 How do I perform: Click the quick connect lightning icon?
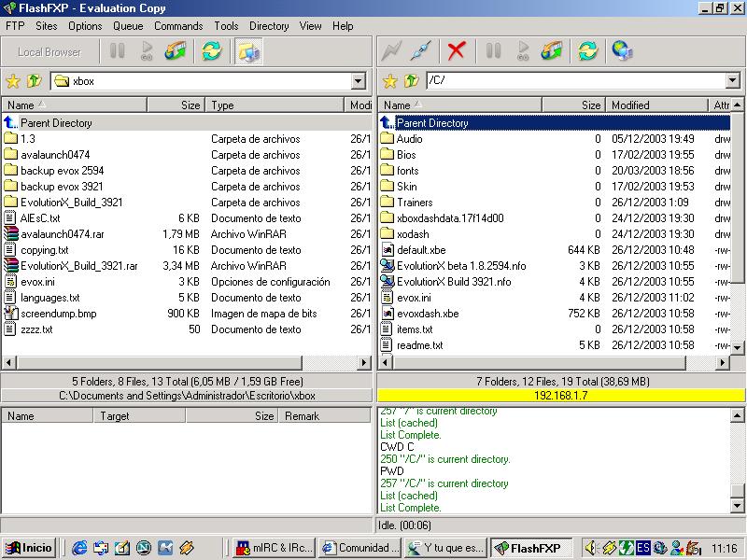point(391,51)
